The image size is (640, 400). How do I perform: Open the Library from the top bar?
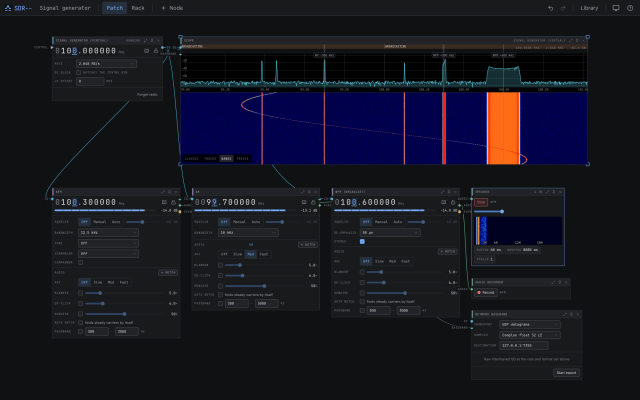(589, 8)
